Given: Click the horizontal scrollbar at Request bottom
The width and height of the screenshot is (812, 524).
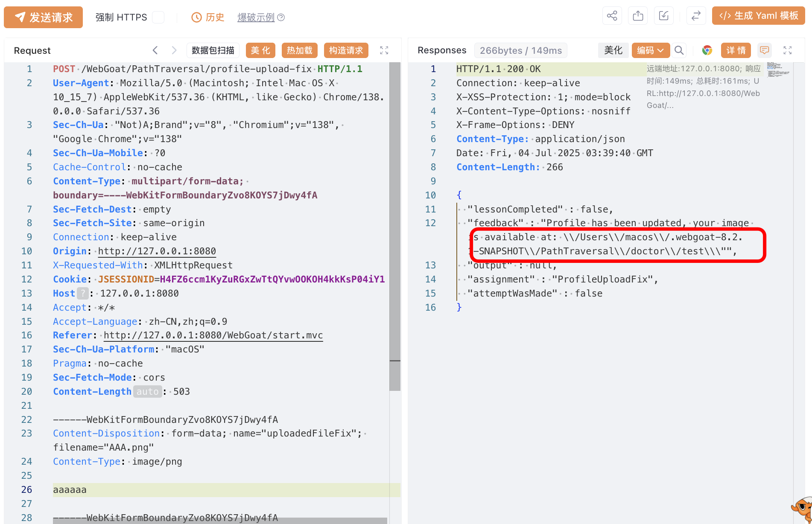Looking at the screenshot, I should 220,521.
